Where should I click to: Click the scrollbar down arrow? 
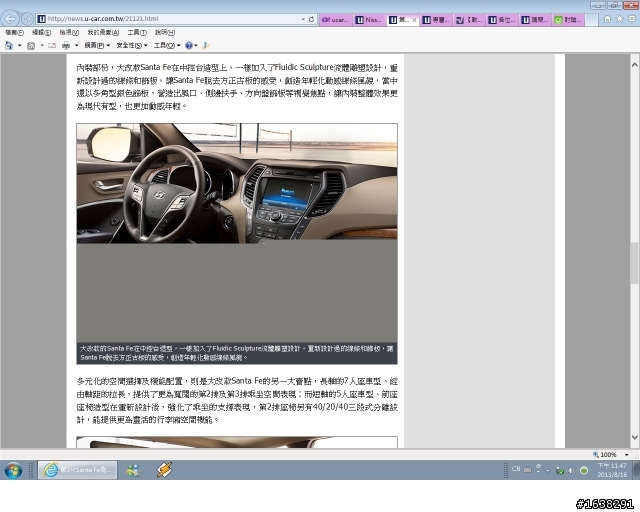(634, 437)
